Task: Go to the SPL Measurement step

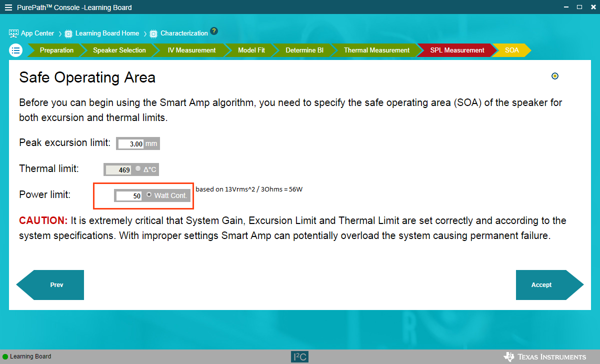Action: pyautogui.click(x=457, y=50)
